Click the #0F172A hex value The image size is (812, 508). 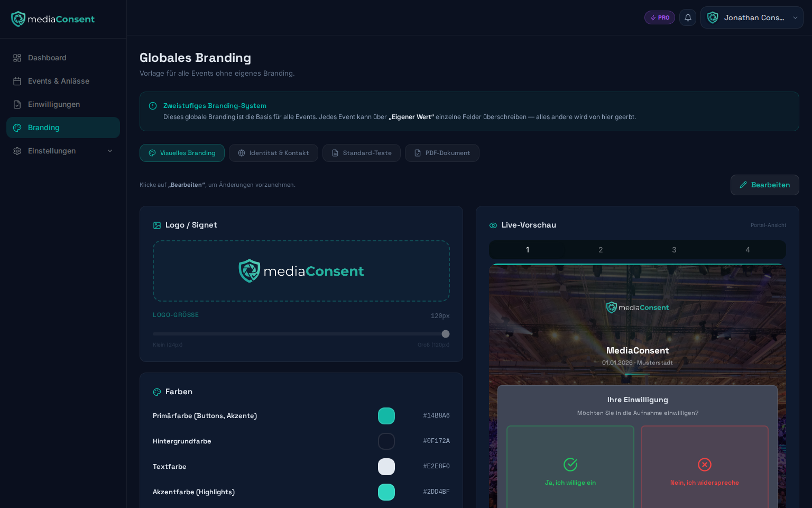click(x=436, y=441)
